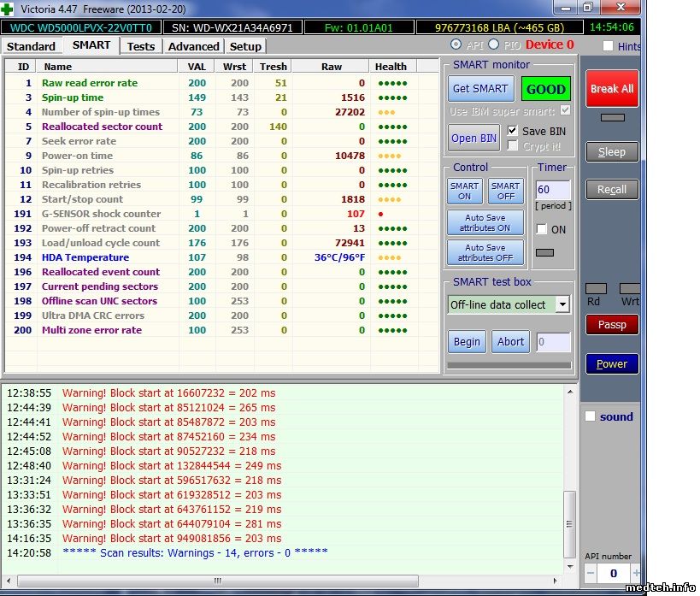Enable the sound checkbox
This screenshot has height=596, width=700.
tap(590, 416)
